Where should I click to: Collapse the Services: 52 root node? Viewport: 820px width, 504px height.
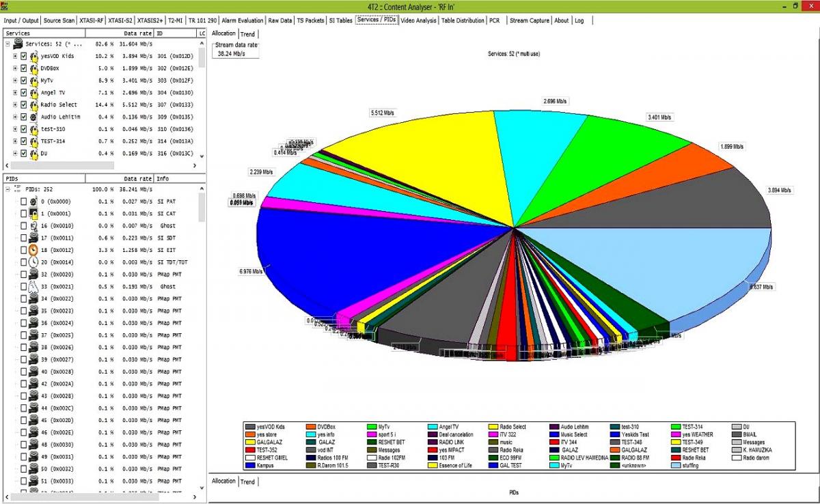click(8, 44)
